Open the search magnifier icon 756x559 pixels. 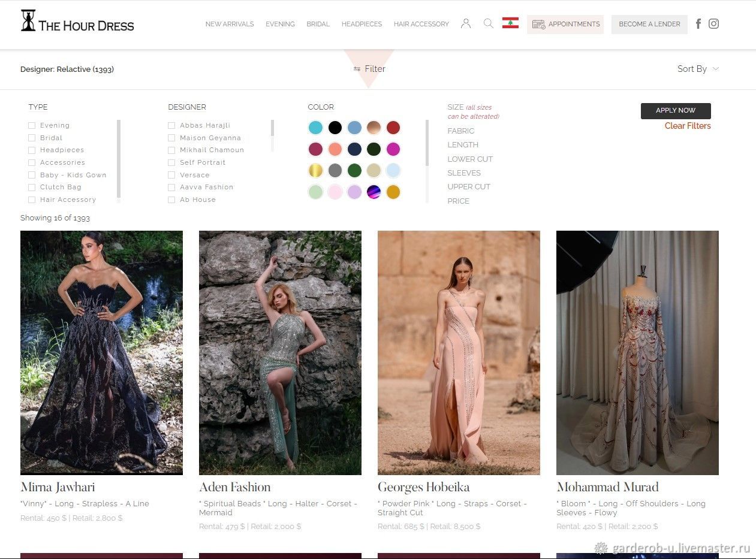tap(488, 23)
